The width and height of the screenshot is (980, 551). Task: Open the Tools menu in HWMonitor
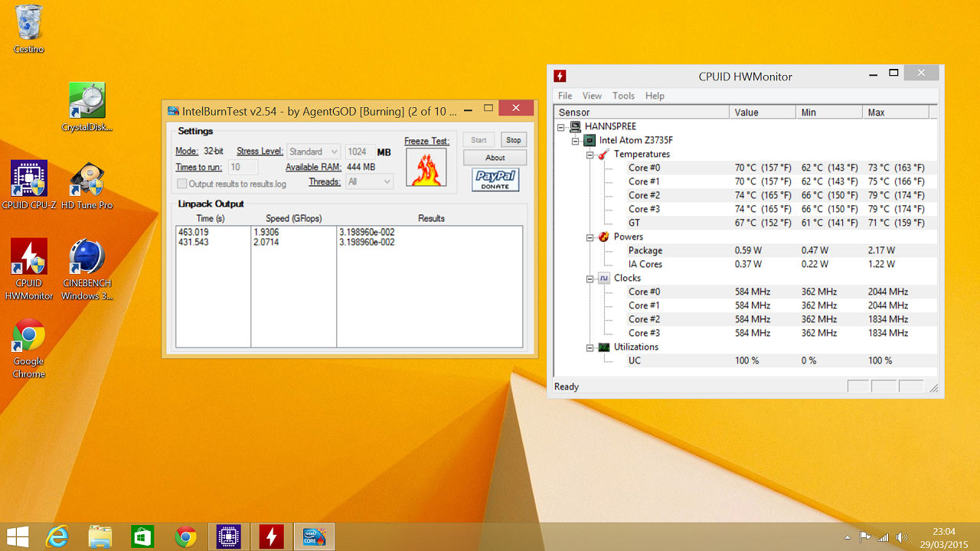[x=623, y=96]
